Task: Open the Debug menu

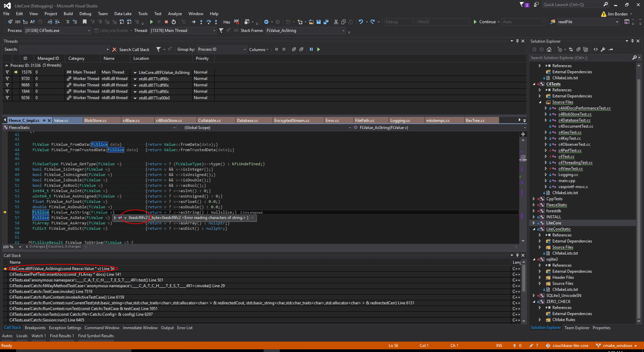Action: [x=85, y=14]
